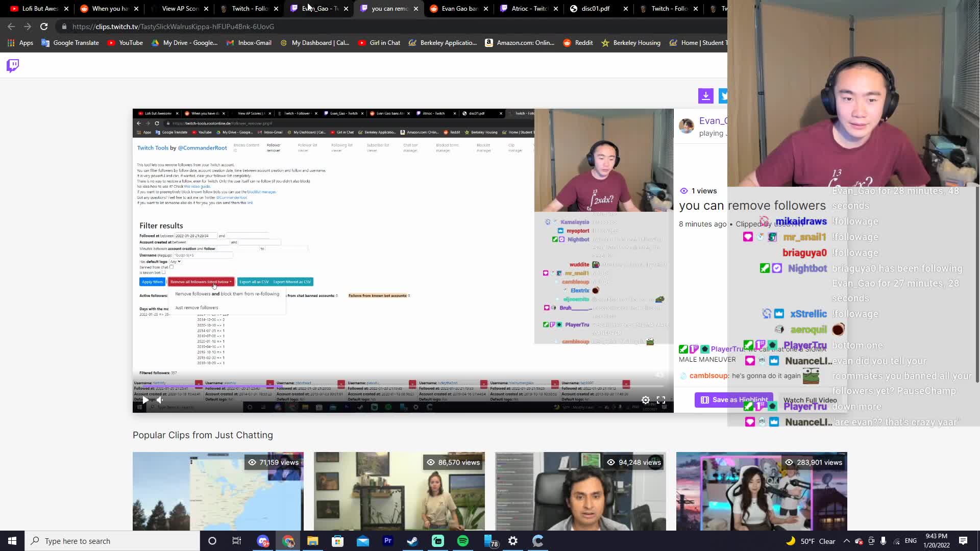The height and width of the screenshot is (551, 980).
Task: Open the Reddit bookmark
Action: point(578,43)
